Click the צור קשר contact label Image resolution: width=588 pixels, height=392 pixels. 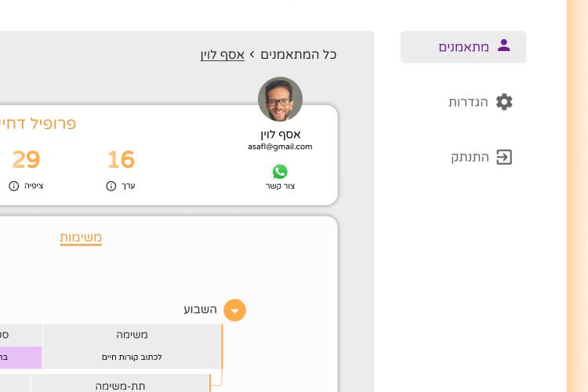[x=280, y=187]
